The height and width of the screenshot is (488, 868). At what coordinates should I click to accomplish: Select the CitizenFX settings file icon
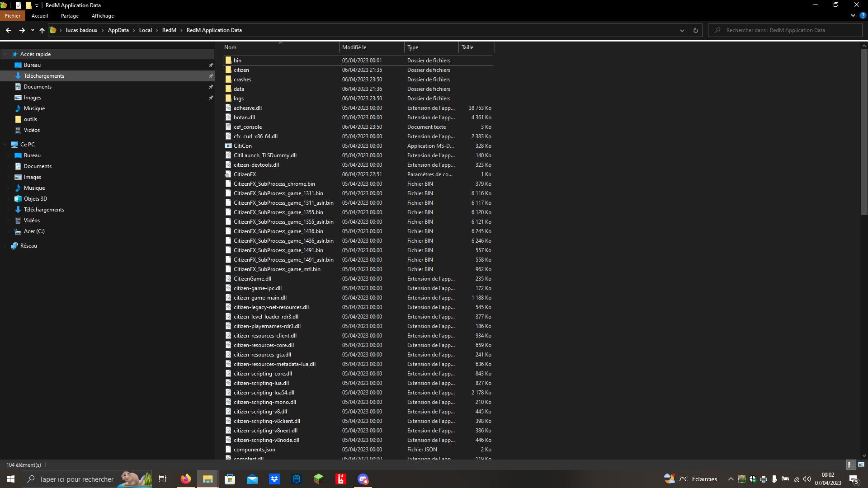[x=228, y=174]
